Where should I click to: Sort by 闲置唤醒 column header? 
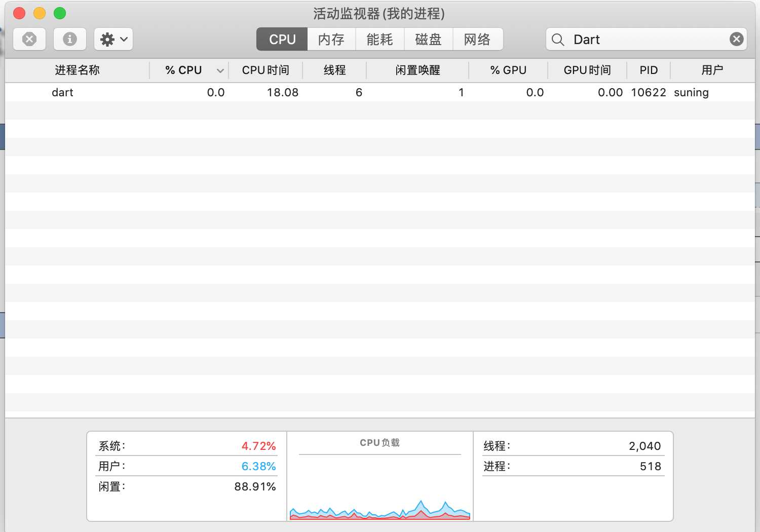tap(417, 70)
